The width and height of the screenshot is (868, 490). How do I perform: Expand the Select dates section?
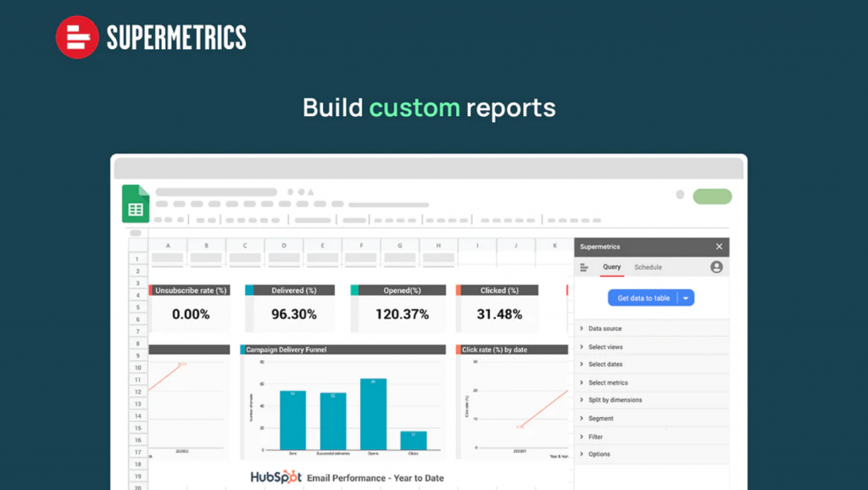[x=652, y=365]
